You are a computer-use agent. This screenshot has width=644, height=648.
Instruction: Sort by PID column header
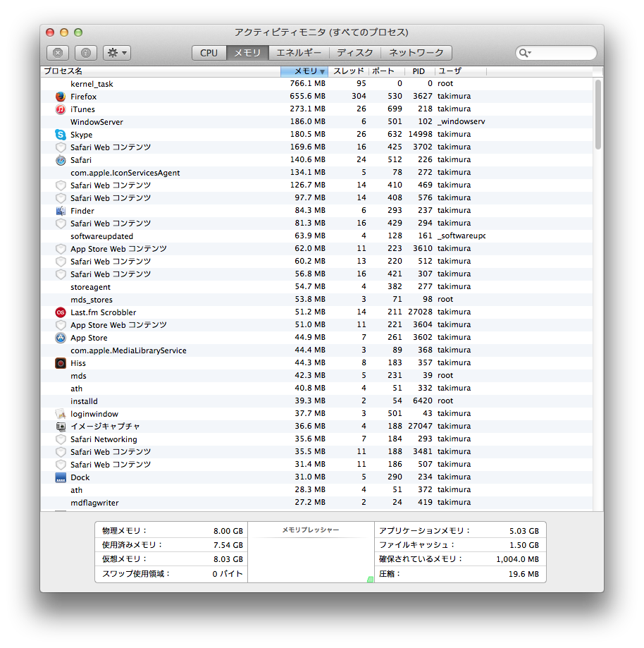point(419,71)
